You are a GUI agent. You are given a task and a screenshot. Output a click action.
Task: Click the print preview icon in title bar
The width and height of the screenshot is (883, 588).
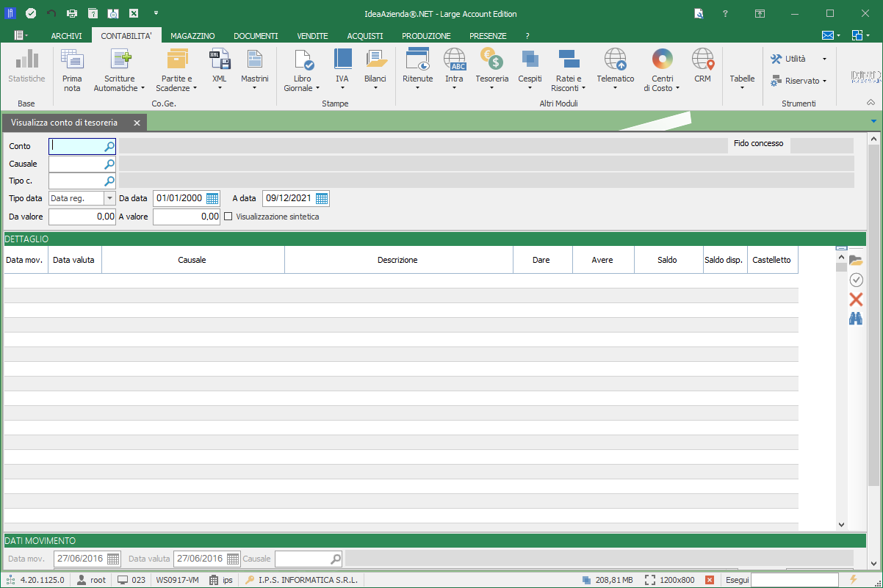coord(113,13)
